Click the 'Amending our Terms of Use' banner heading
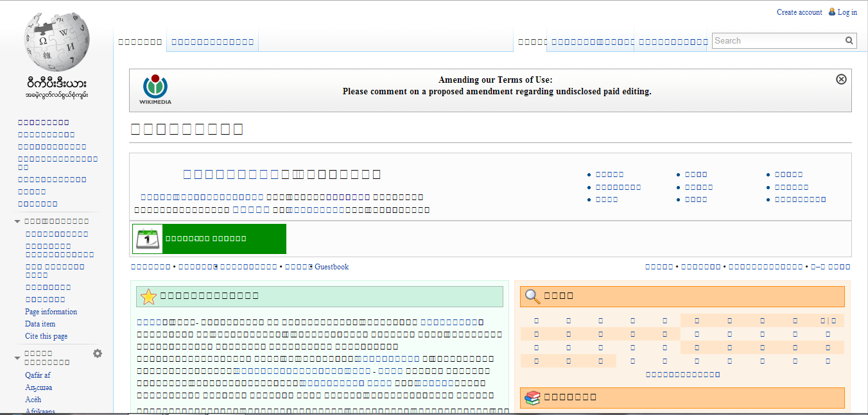Screen dimensions: 868x415 tap(496, 80)
